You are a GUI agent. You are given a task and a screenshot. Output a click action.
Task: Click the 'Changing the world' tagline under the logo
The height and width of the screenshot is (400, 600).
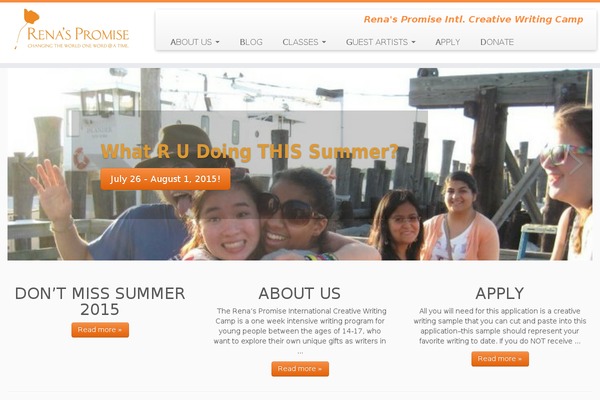point(78,46)
